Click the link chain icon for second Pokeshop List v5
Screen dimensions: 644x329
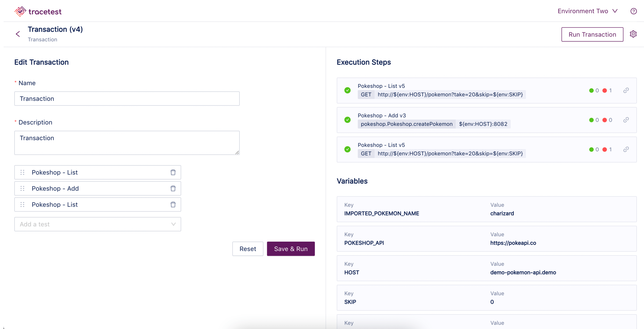click(626, 149)
